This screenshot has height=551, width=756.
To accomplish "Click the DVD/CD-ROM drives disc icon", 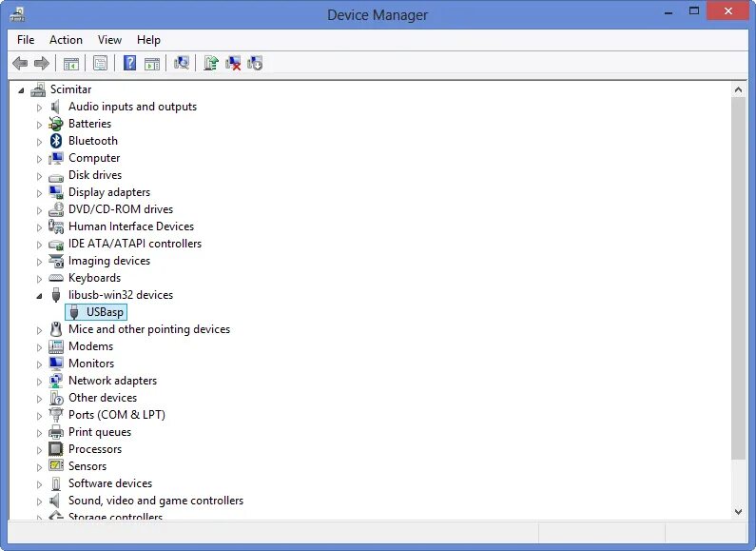I will 56,209.
